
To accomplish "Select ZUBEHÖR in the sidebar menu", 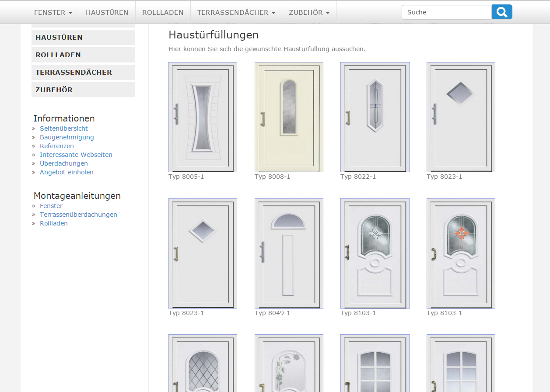I will (x=83, y=90).
